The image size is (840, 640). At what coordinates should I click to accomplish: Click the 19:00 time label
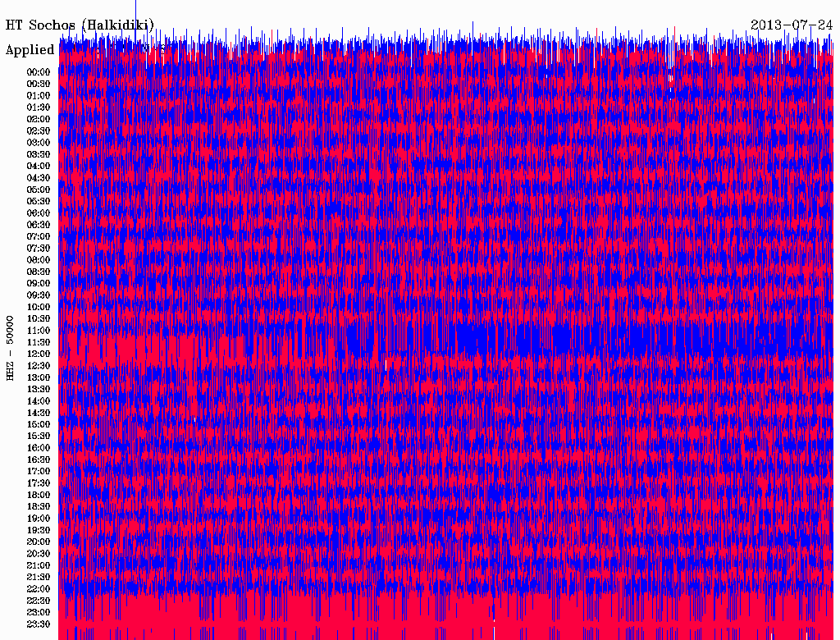pos(39,519)
